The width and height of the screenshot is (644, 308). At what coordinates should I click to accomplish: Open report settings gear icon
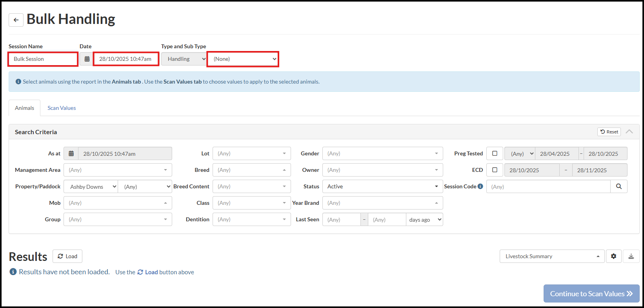613,256
